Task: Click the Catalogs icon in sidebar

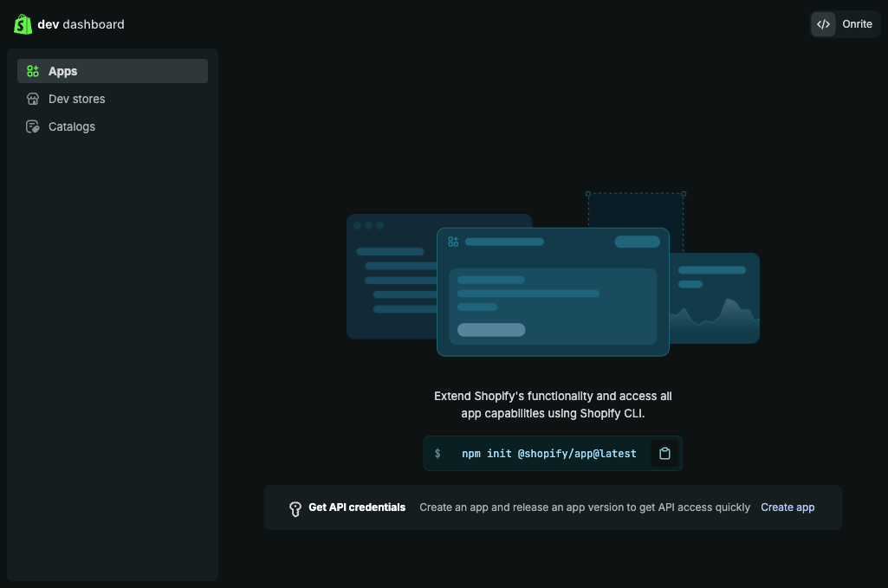Action: 33,126
